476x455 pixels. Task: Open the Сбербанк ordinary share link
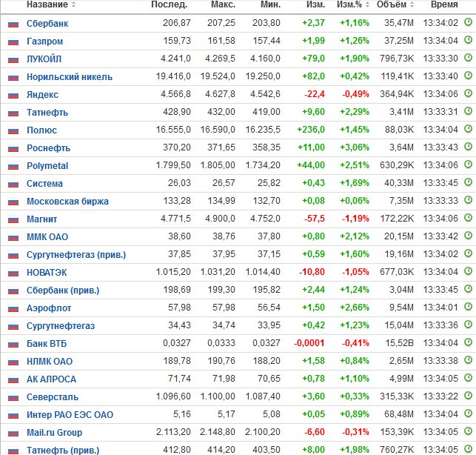(x=47, y=24)
